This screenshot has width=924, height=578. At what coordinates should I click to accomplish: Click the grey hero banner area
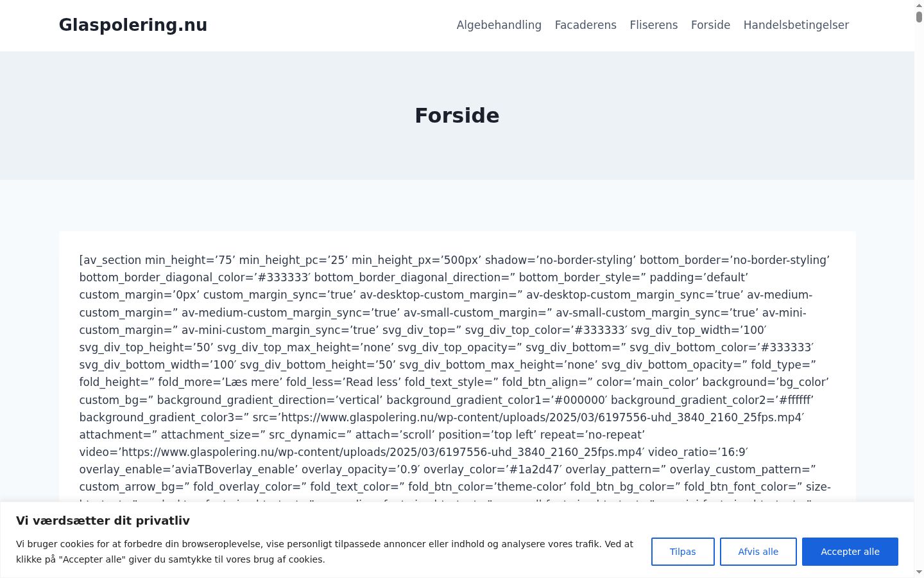tap(457, 116)
